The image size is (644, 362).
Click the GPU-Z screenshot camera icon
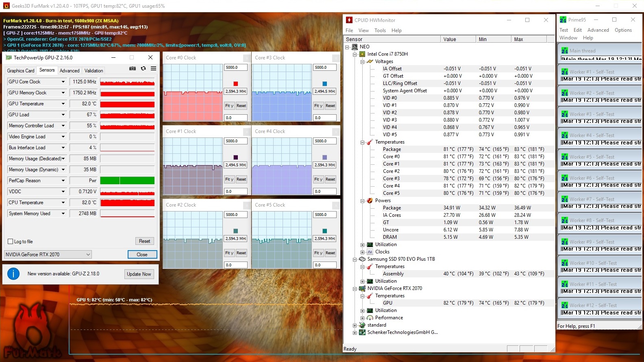click(x=133, y=69)
